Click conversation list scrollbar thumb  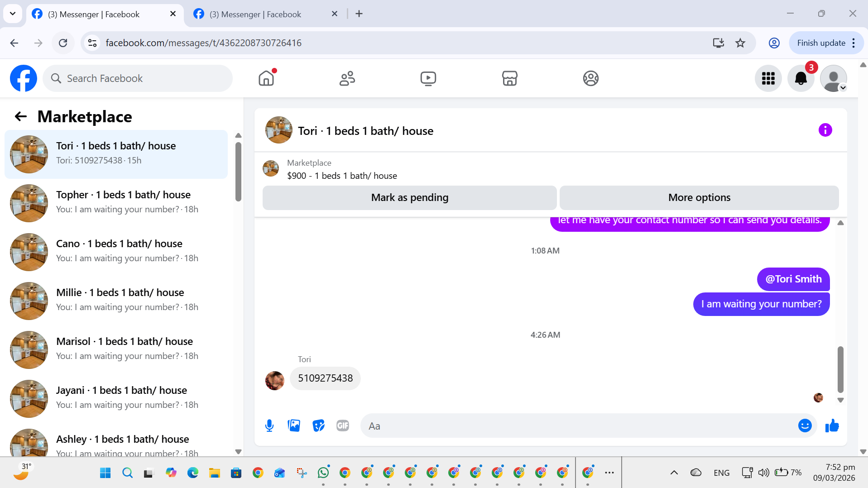coord(238,172)
